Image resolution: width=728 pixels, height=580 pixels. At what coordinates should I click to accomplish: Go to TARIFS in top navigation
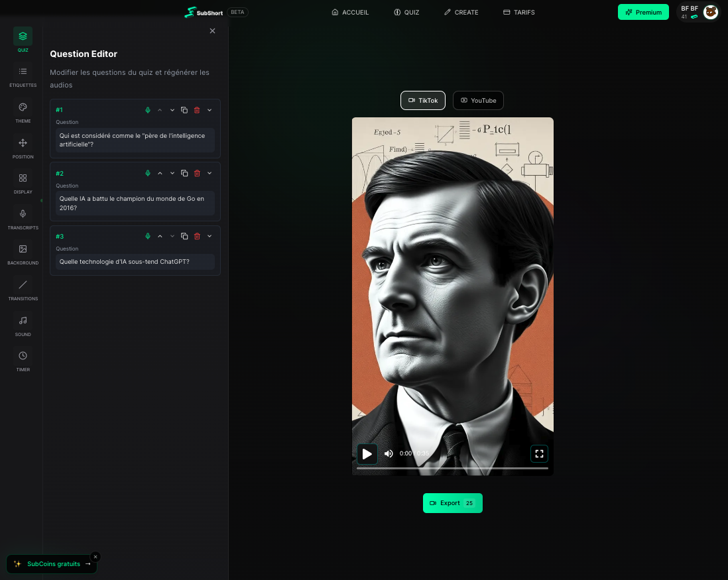[518, 13]
